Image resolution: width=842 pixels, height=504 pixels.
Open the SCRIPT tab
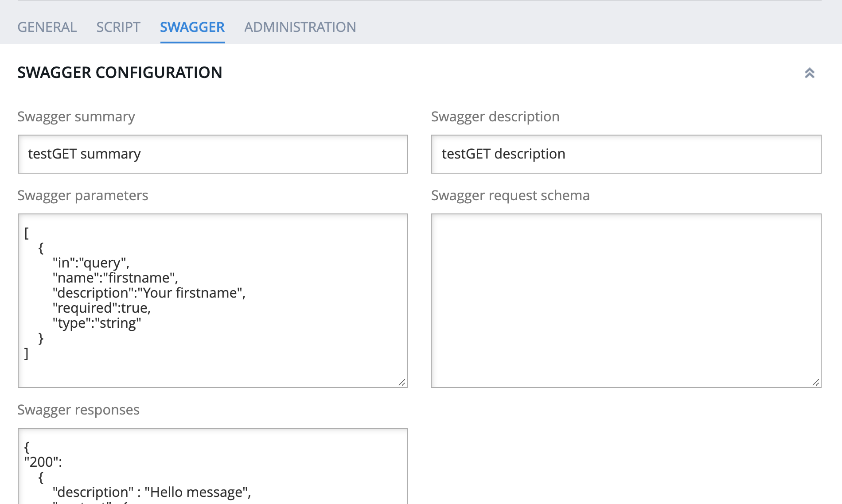click(x=118, y=27)
